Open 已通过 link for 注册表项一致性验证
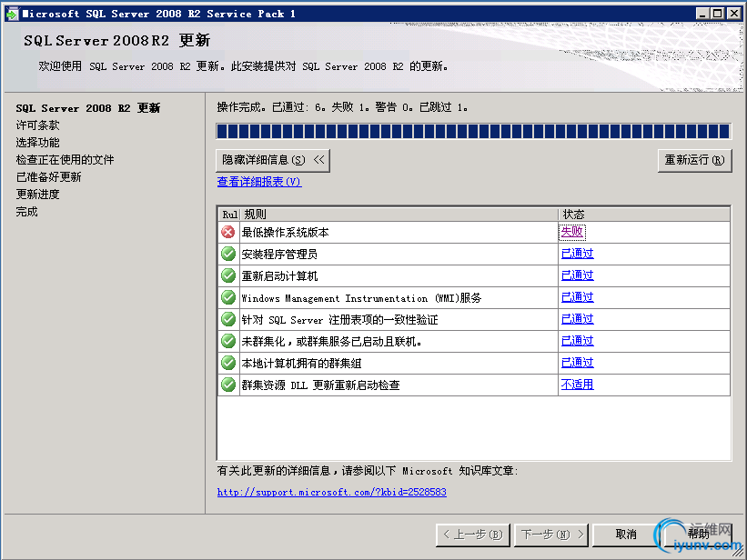Viewport: 747px width, 560px height. 578,319
